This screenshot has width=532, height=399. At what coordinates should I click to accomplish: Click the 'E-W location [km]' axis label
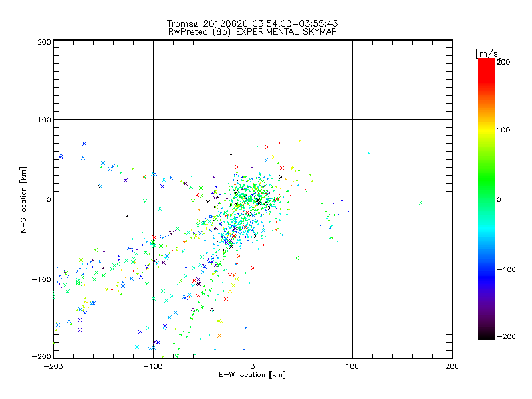(x=252, y=375)
